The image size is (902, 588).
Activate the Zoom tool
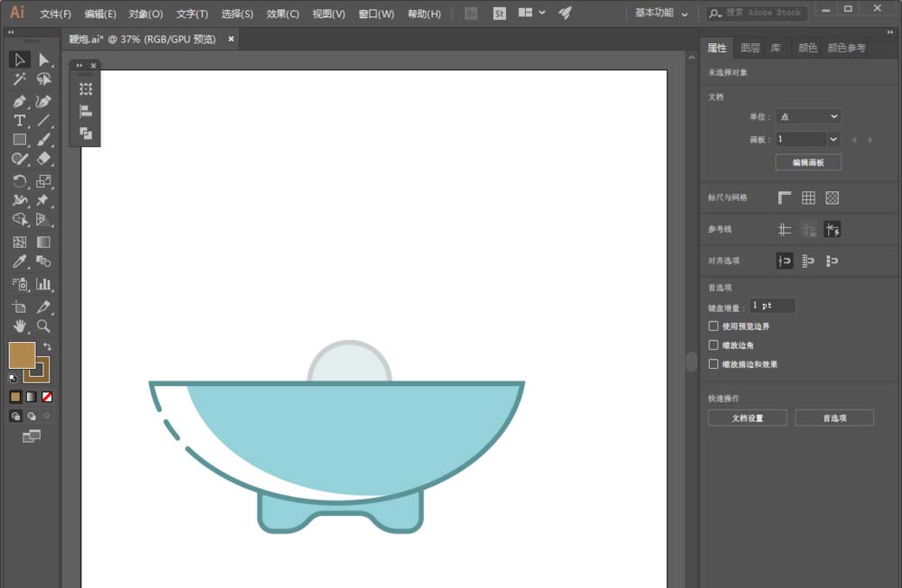pyautogui.click(x=43, y=326)
